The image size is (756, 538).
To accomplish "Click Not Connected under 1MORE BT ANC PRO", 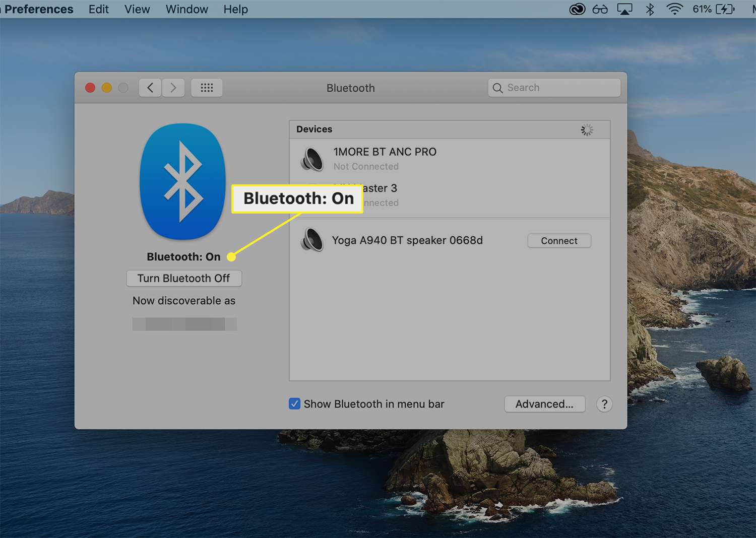I will coord(366,166).
